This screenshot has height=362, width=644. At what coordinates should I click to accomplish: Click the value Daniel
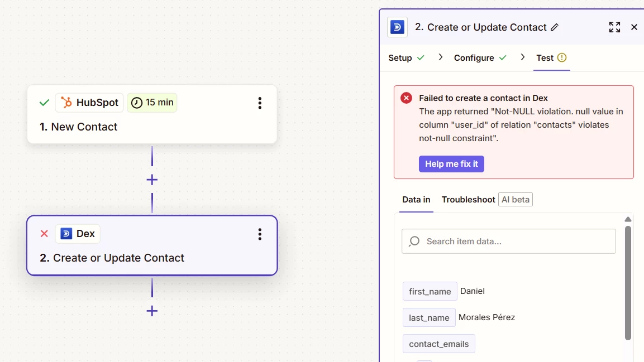pos(473,291)
